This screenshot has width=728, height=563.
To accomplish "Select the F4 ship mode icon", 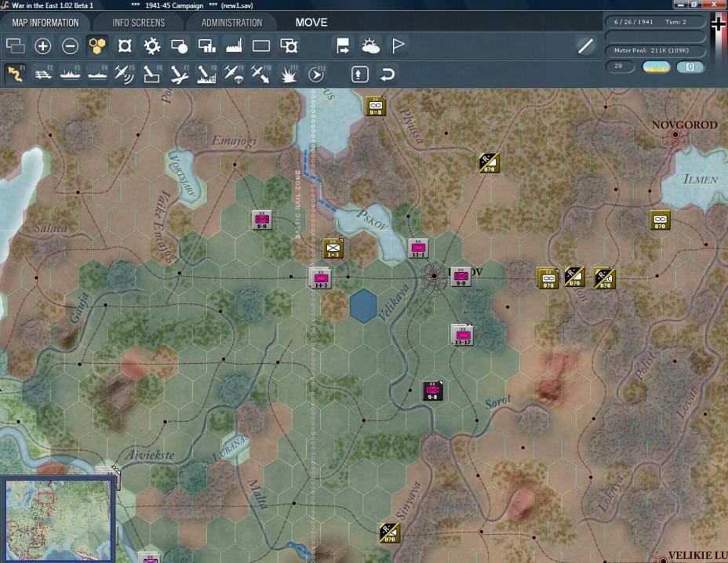I will 97,74.
